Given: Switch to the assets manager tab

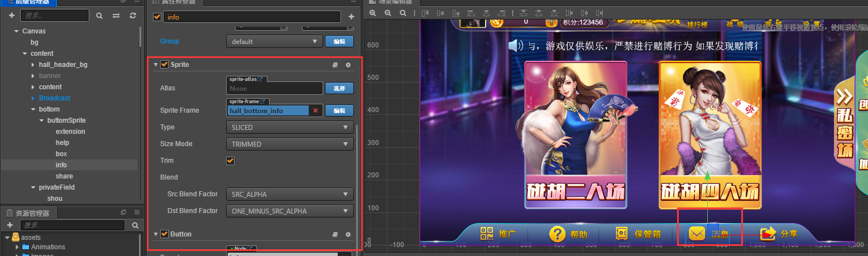Looking at the screenshot, I should point(28,213).
